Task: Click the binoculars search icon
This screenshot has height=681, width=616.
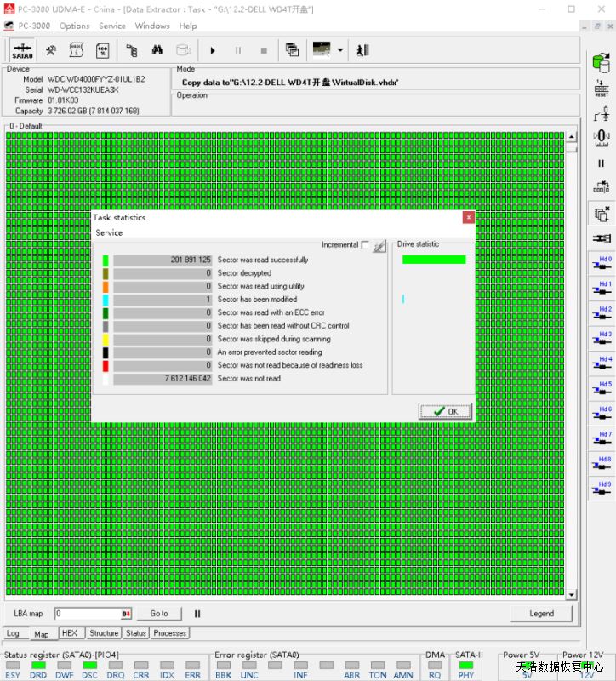Action: [157, 50]
